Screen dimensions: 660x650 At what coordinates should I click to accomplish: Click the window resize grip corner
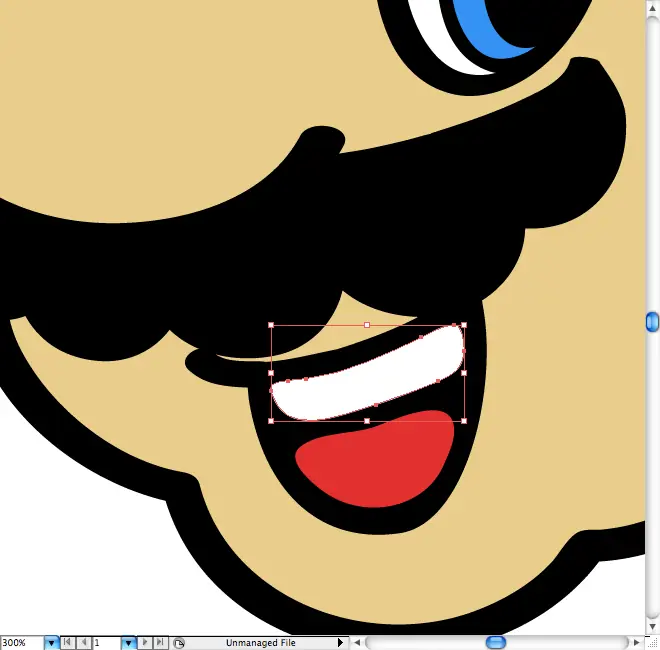coord(653,643)
